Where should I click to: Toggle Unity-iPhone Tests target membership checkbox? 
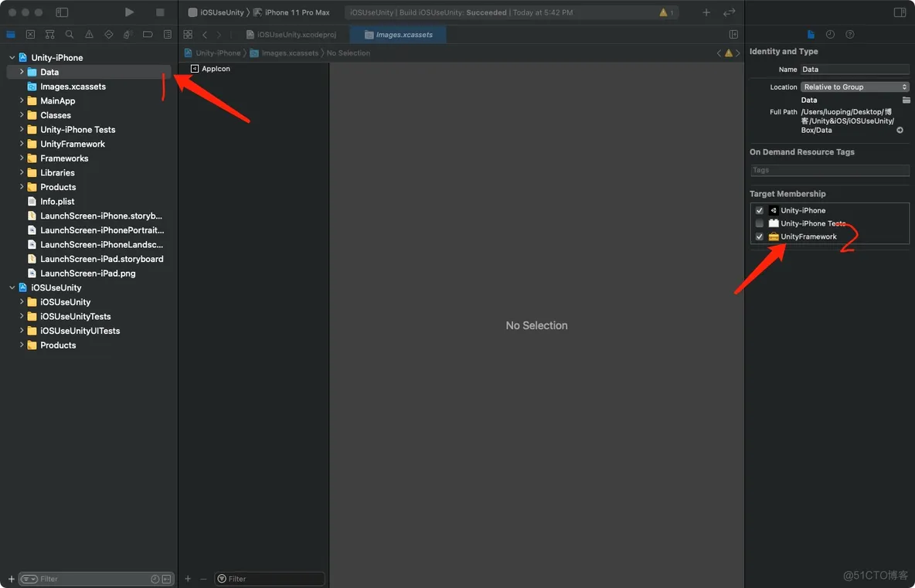759,223
